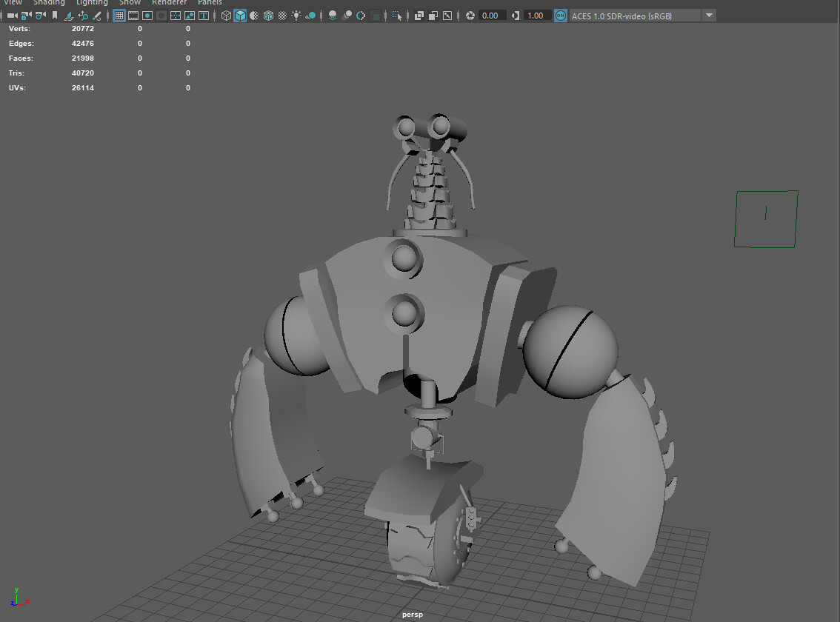Open the ACES 1.0 SDR-video view transform dropdown
The height and width of the screenshot is (622, 840).
click(x=709, y=15)
